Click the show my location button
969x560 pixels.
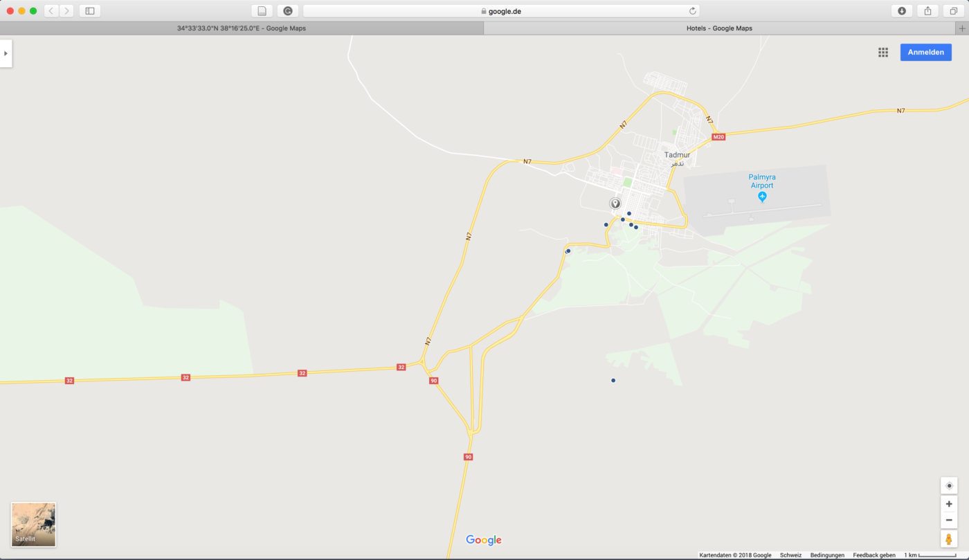(x=949, y=486)
